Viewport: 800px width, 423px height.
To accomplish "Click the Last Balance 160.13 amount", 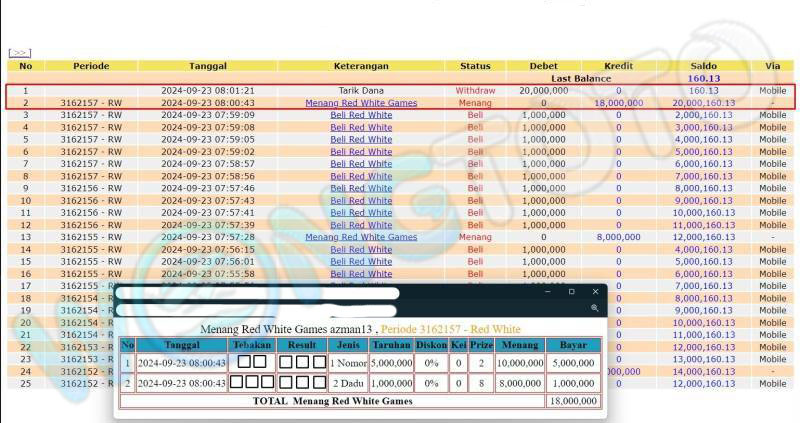I will tap(703, 78).
